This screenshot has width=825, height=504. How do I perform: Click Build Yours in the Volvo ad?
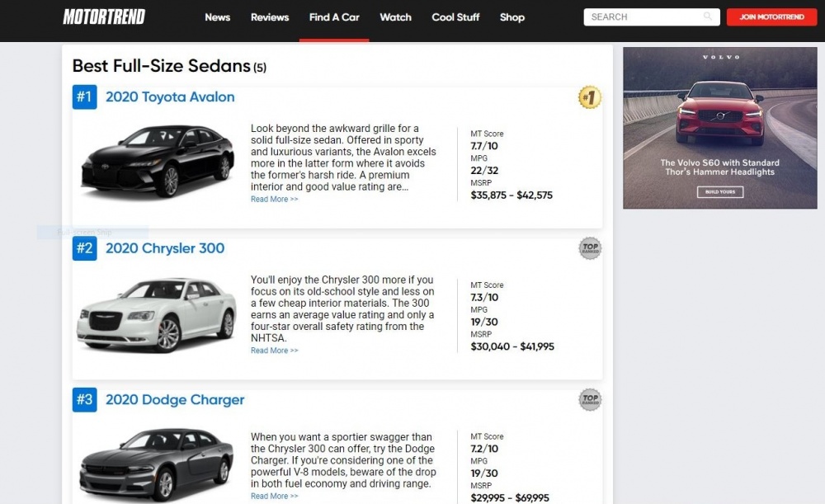pos(719,192)
